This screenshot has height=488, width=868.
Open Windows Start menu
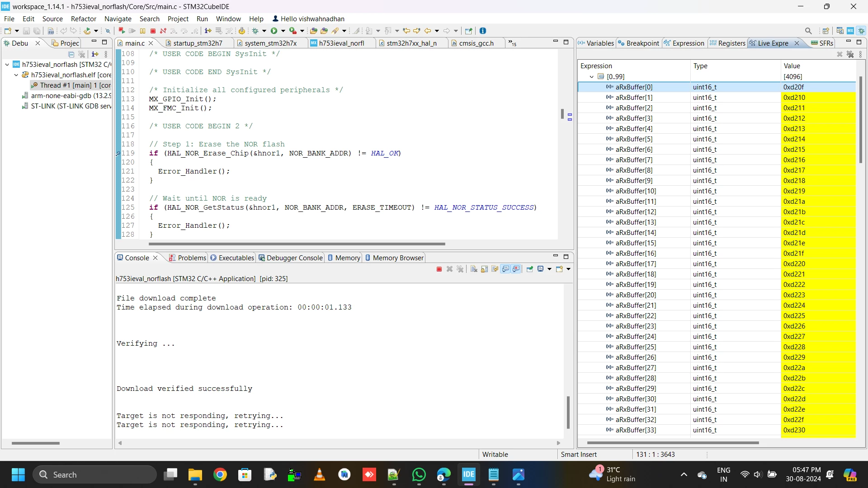(x=18, y=475)
